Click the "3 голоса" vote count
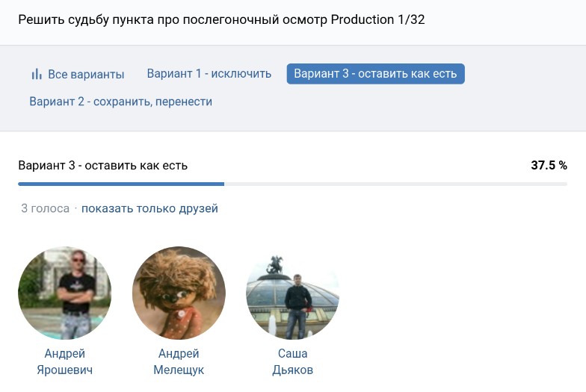The image size is (586, 392). coord(45,208)
